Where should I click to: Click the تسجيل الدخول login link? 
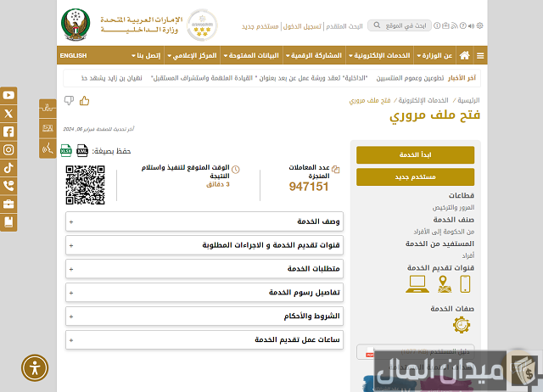[302, 26]
